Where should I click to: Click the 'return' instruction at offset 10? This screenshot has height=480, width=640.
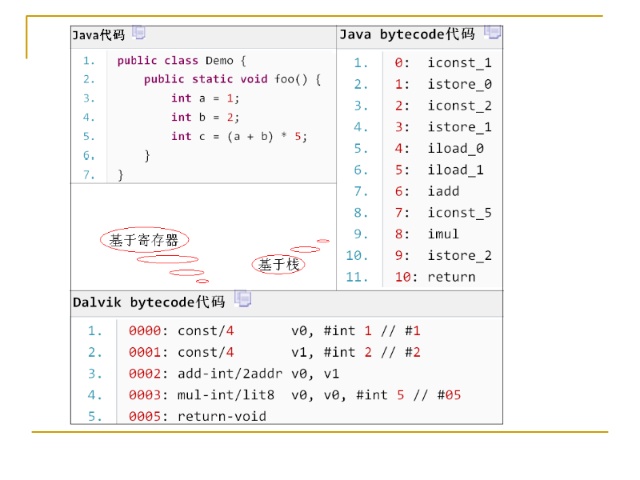point(451,277)
